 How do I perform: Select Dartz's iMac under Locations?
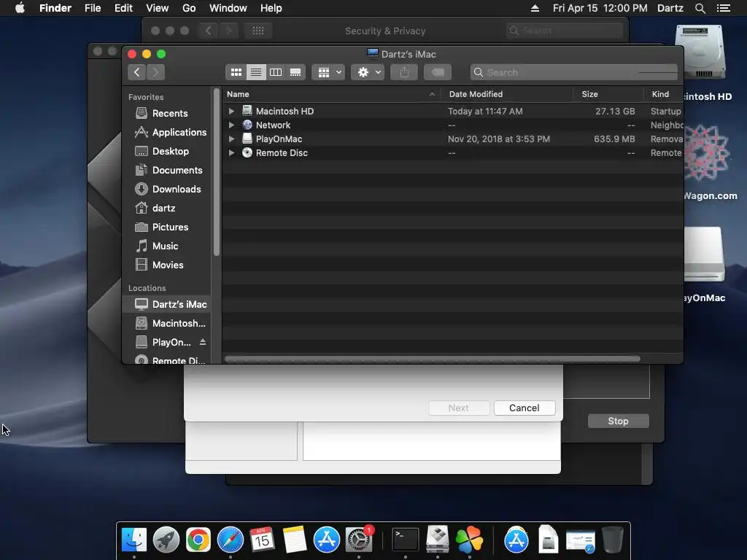[x=166, y=304]
